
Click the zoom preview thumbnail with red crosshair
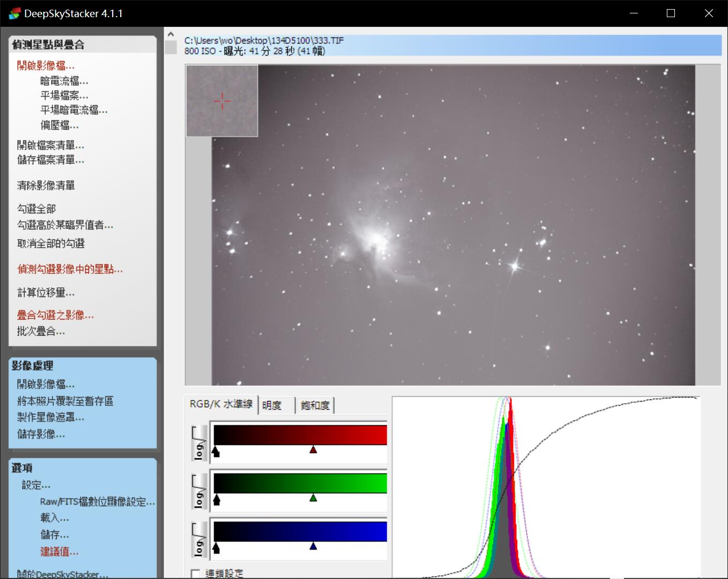pyautogui.click(x=222, y=101)
